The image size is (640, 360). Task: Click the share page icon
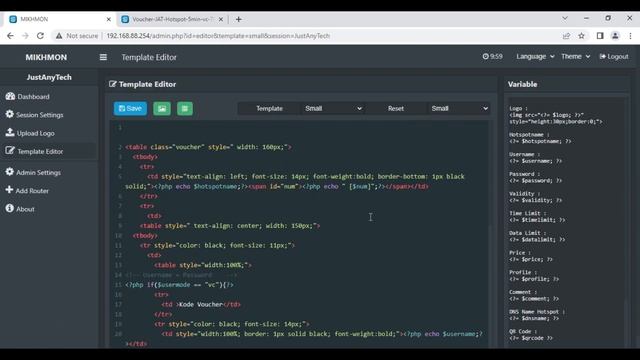566,36
